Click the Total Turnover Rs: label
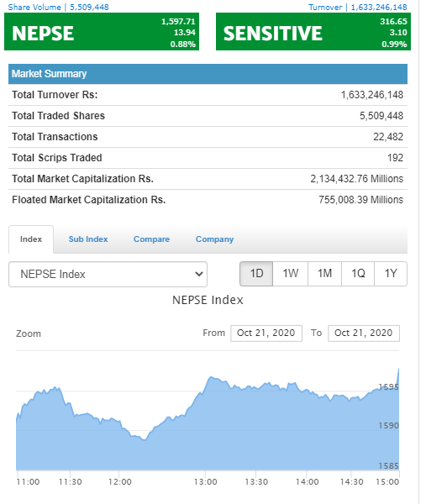This screenshot has height=504, width=426. pos(55,95)
